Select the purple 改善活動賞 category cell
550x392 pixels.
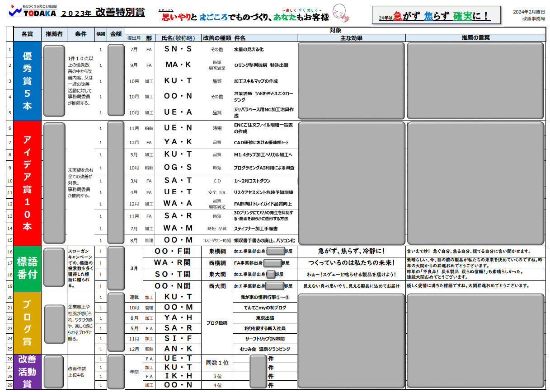pyautogui.click(x=27, y=372)
